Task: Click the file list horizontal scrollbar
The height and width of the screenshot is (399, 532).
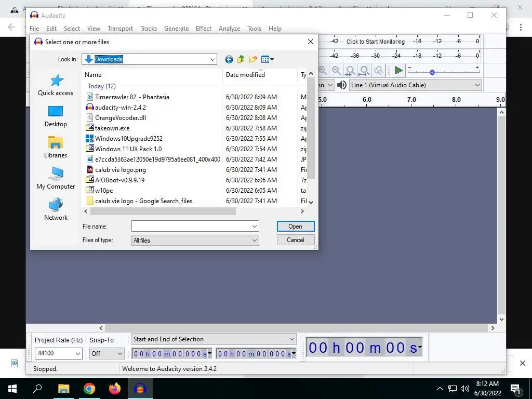Action: click(163, 211)
